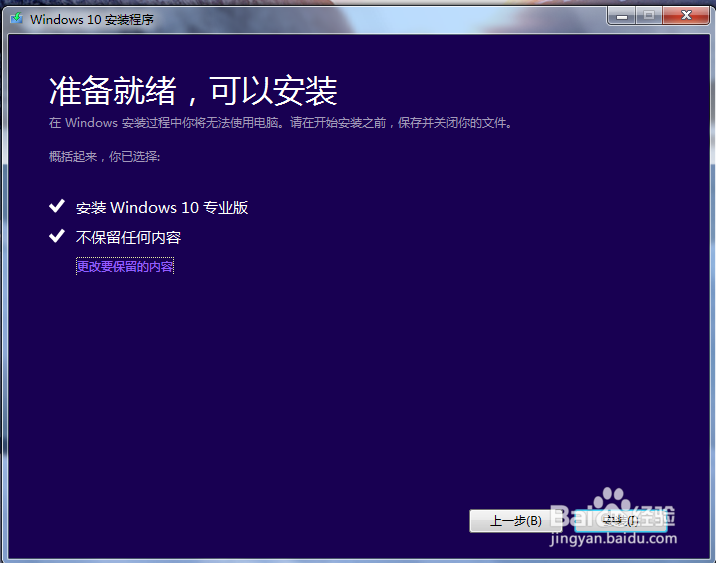This screenshot has height=563, width=716.
Task: Click the 更改要保留的内容 link
Action: [125, 266]
